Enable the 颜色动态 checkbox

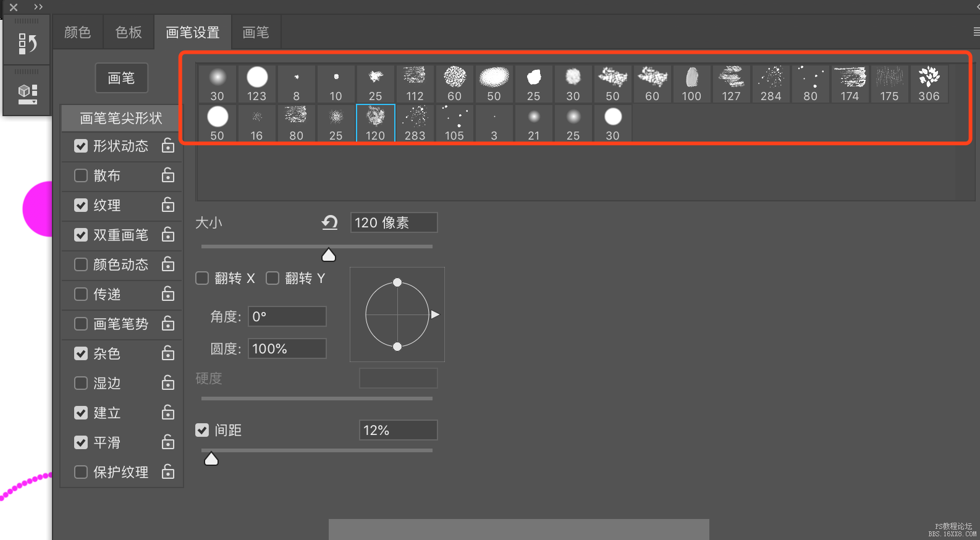pos(81,264)
